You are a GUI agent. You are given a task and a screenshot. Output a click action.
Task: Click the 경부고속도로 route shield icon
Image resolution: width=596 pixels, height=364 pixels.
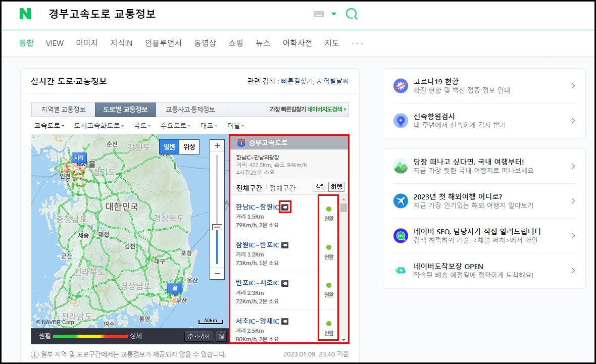point(241,143)
